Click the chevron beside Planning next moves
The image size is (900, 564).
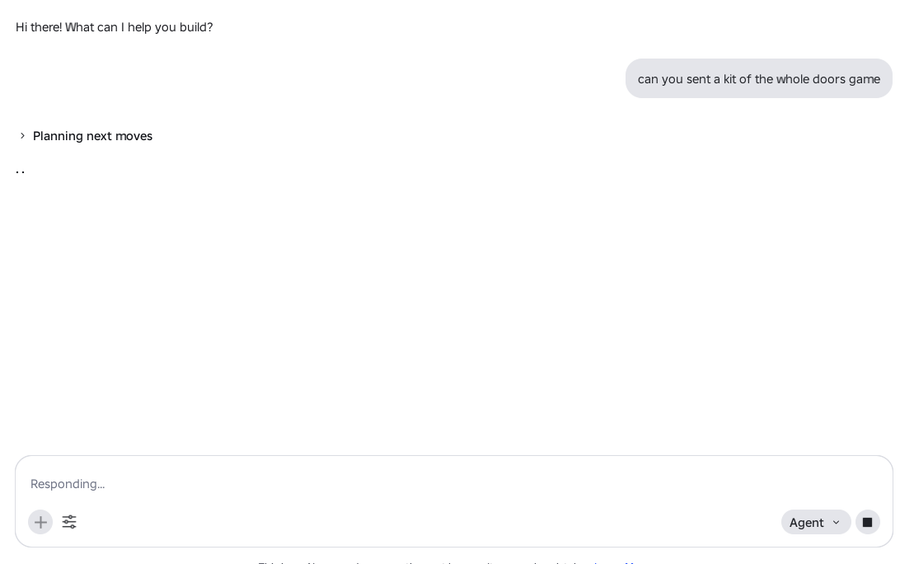[x=22, y=136]
